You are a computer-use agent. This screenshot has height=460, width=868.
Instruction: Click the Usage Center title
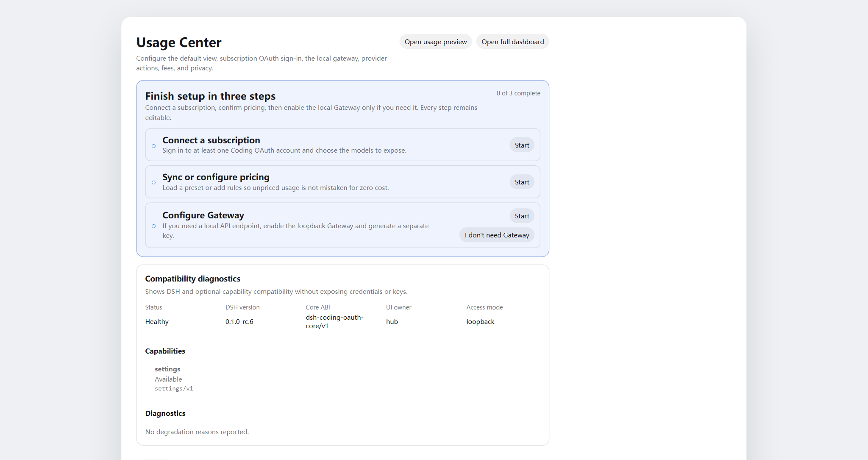click(179, 42)
